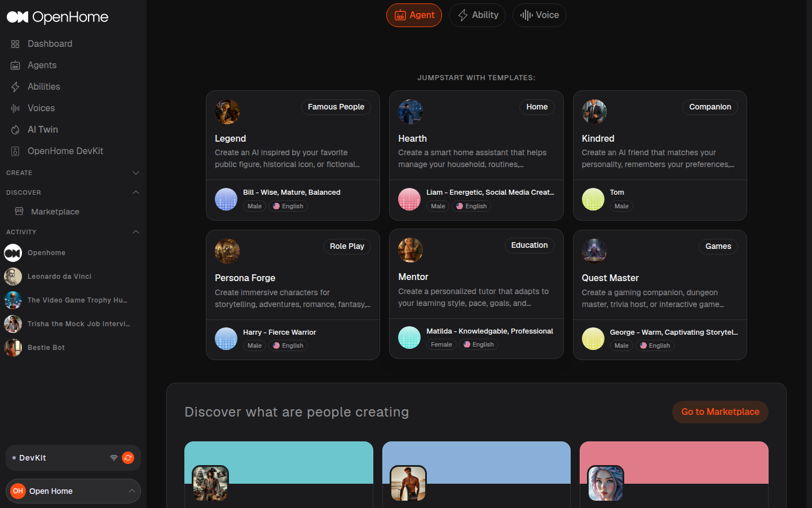Click Harry's light blue voice avatar
812x508 pixels.
[x=226, y=339]
